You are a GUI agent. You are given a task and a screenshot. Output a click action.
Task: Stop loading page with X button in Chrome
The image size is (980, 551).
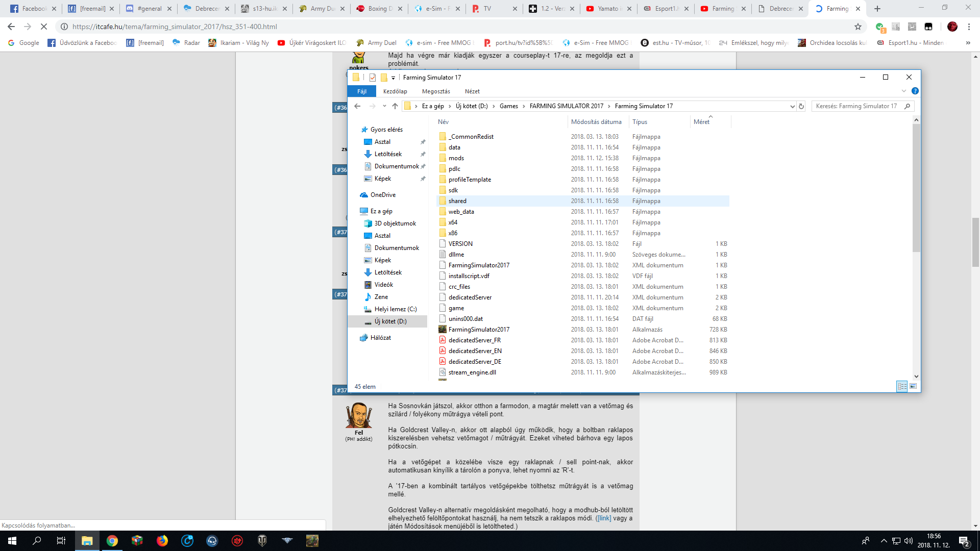(44, 27)
